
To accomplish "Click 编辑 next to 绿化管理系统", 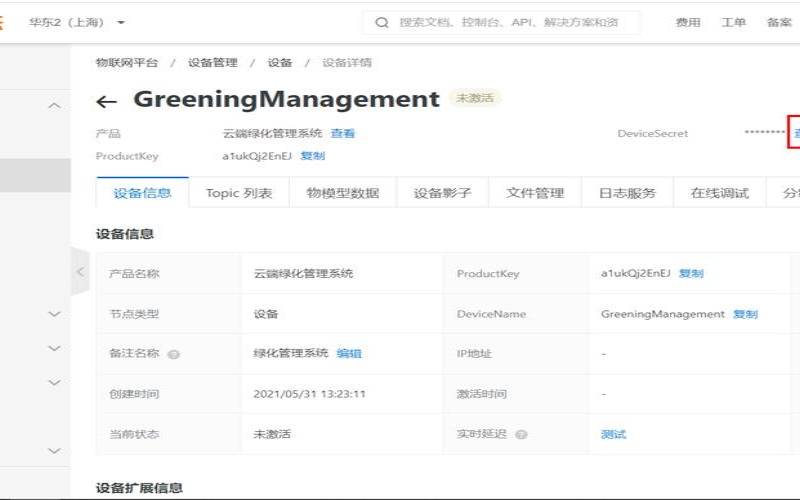I will pyautogui.click(x=349, y=354).
